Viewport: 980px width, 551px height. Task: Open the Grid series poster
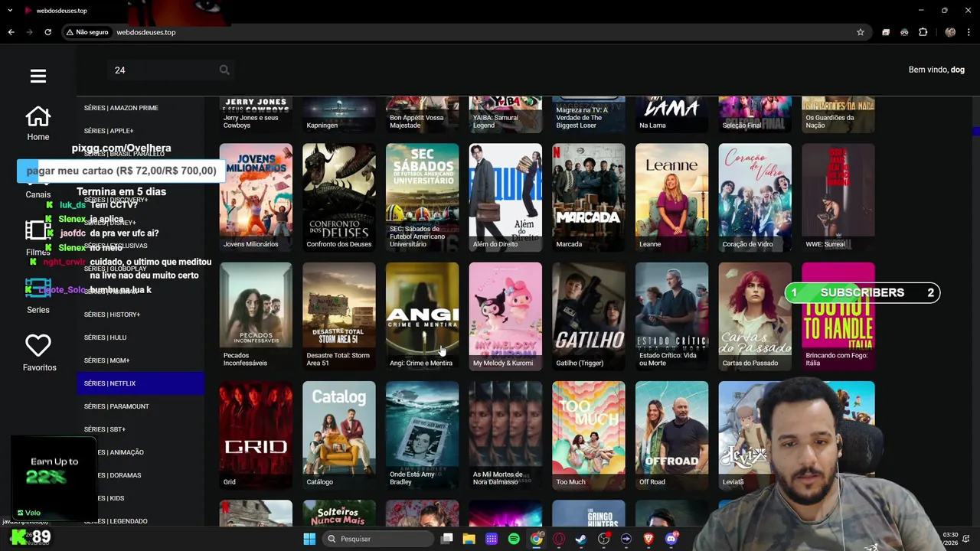pos(256,435)
